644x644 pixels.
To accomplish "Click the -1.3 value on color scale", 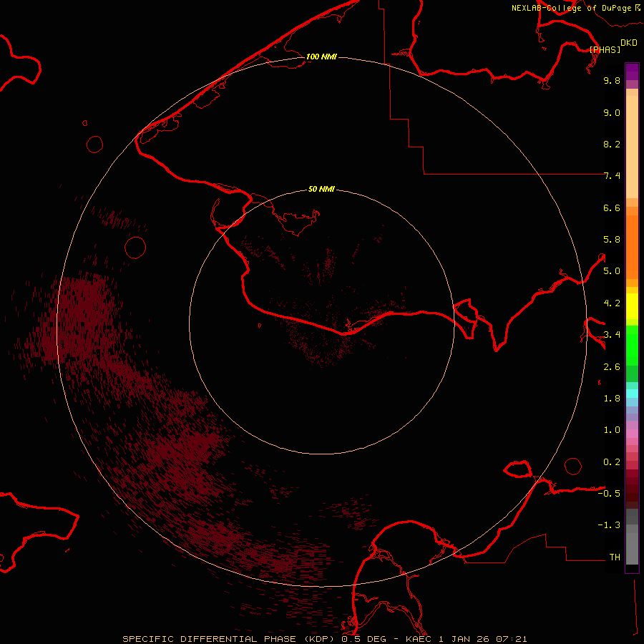I will click(x=609, y=525).
